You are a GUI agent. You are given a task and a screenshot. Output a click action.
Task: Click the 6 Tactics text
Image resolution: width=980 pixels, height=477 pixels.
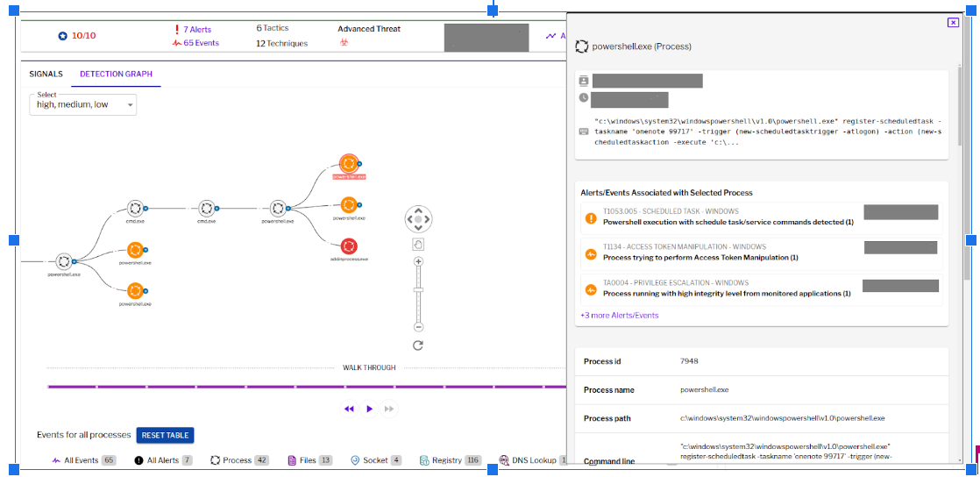click(273, 28)
